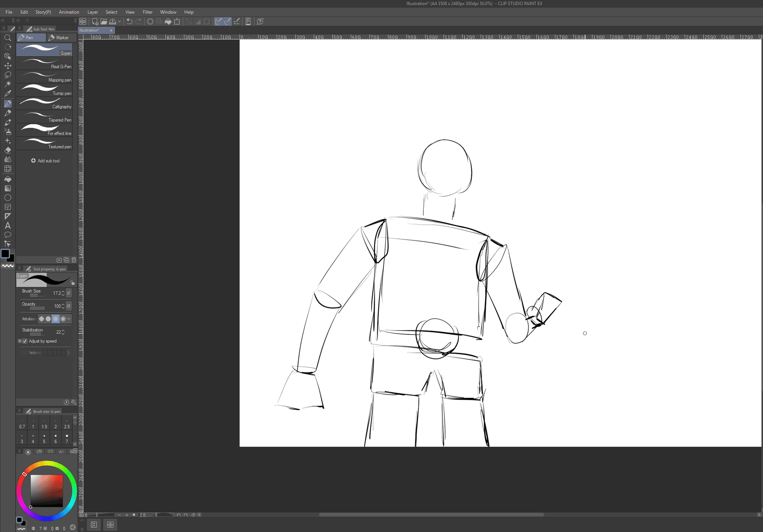Click the Fill bucket tool
This screenshot has width=763, height=532.
tap(8, 179)
